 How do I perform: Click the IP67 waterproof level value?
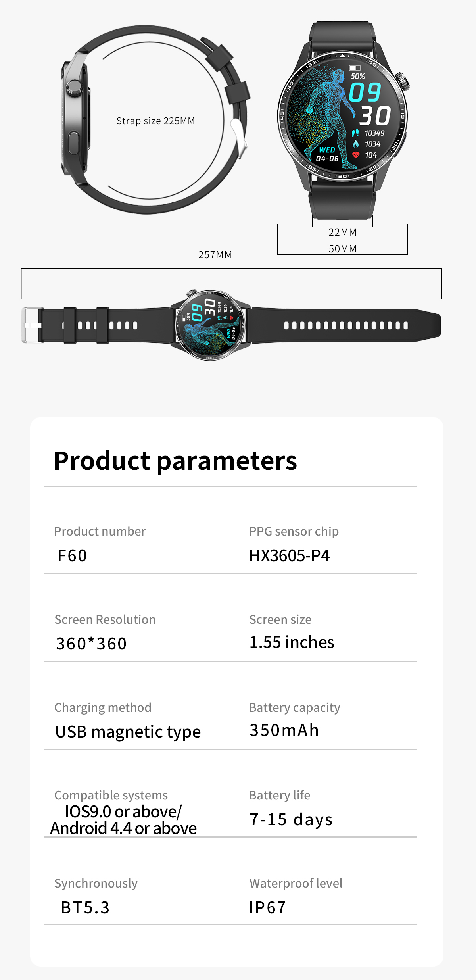(x=267, y=907)
